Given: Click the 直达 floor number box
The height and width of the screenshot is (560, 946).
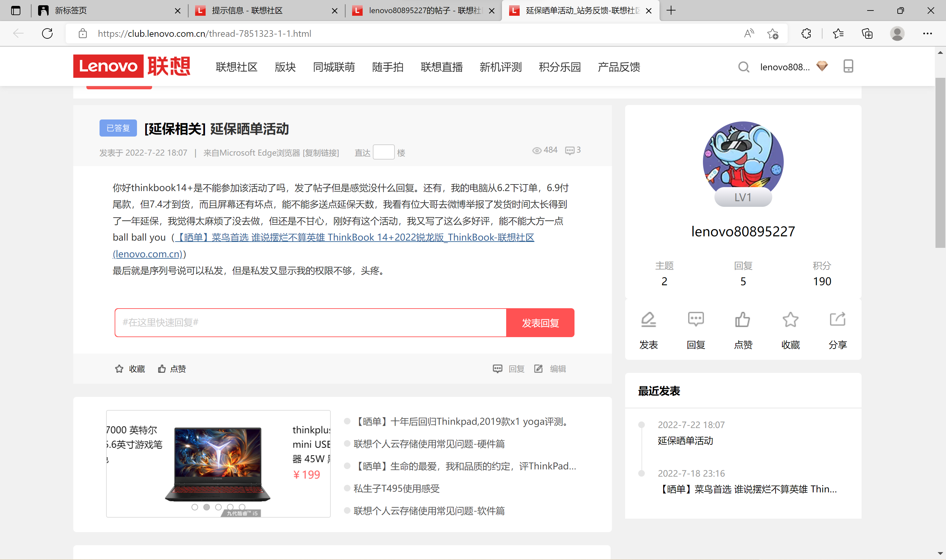Looking at the screenshot, I should coord(384,152).
